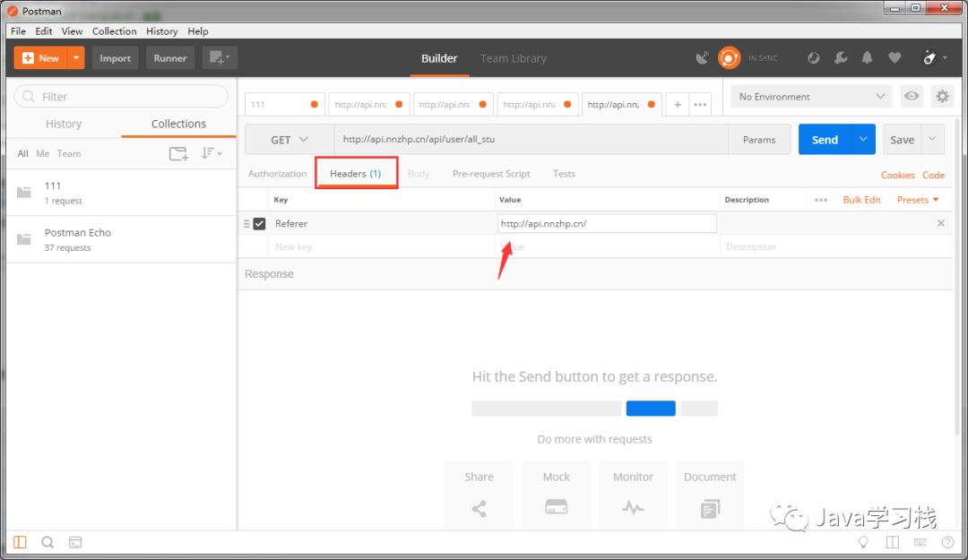Open help question mark icon
The image size is (968, 560).
point(947,542)
